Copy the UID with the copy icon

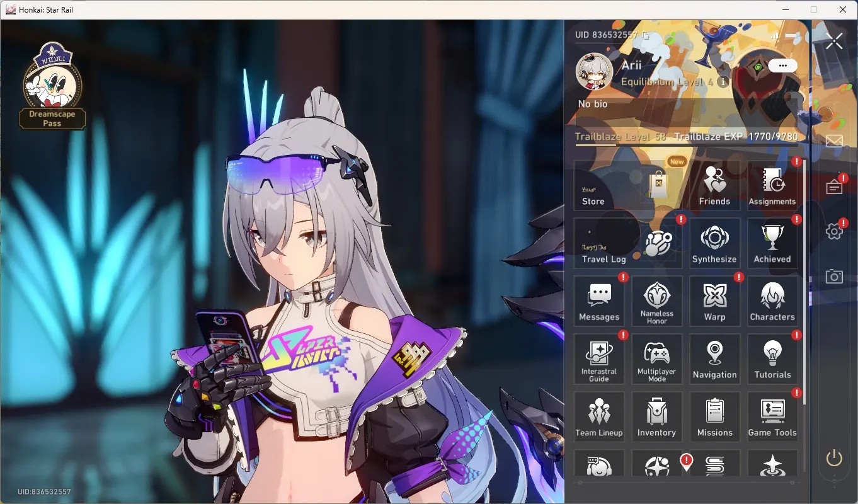pyautogui.click(x=645, y=36)
